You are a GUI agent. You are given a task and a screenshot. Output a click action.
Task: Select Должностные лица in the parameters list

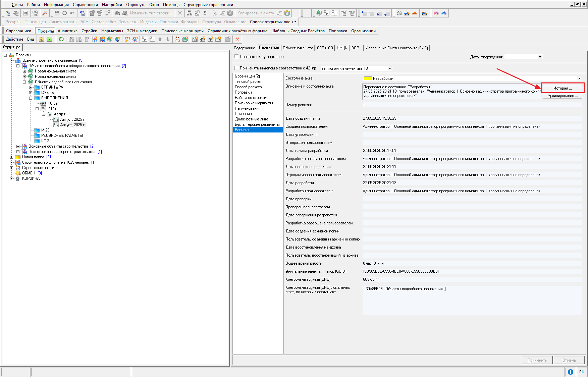point(251,119)
